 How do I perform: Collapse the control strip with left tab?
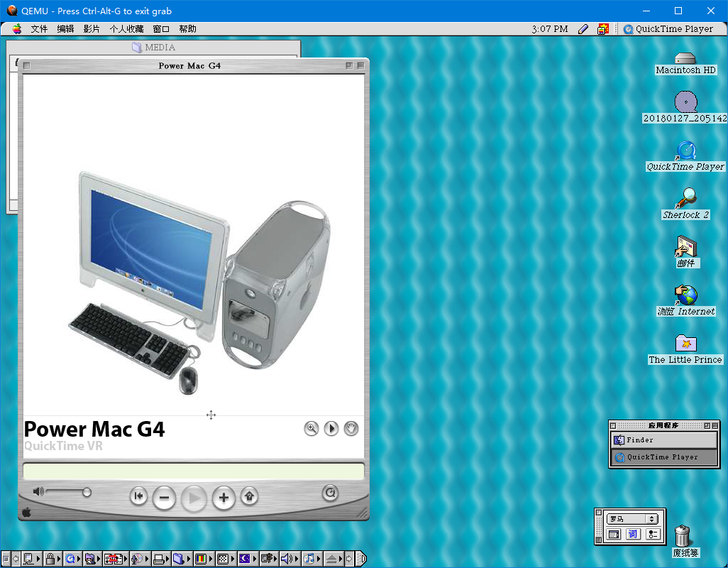point(5,559)
